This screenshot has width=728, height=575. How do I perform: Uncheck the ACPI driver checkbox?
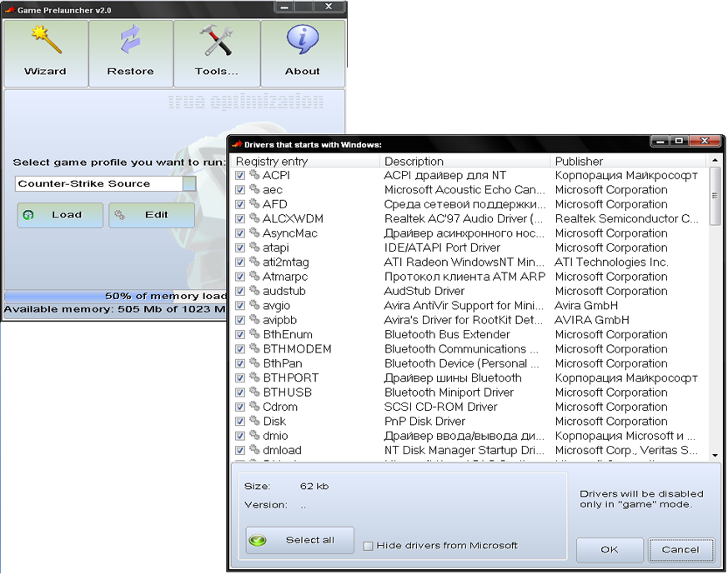[x=240, y=176]
